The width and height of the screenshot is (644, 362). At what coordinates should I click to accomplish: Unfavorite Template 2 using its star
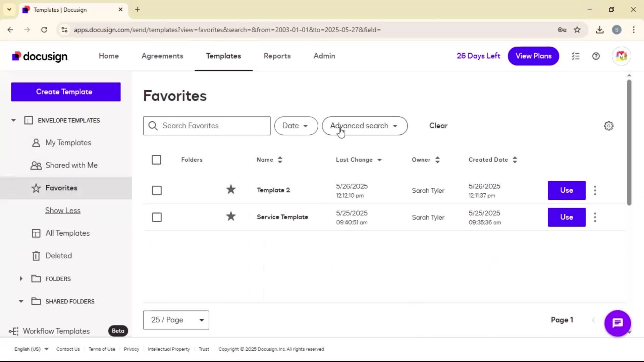(231, 190)
